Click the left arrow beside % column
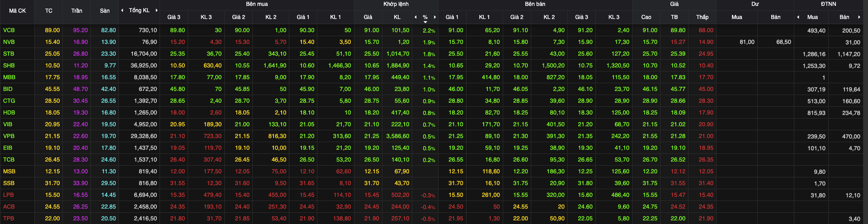Screen dimensions: 868x224 (415, 17)
